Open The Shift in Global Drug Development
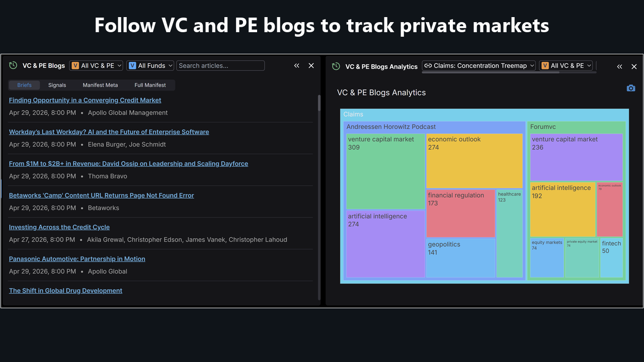644x362 pixels. tap(65, 290)
